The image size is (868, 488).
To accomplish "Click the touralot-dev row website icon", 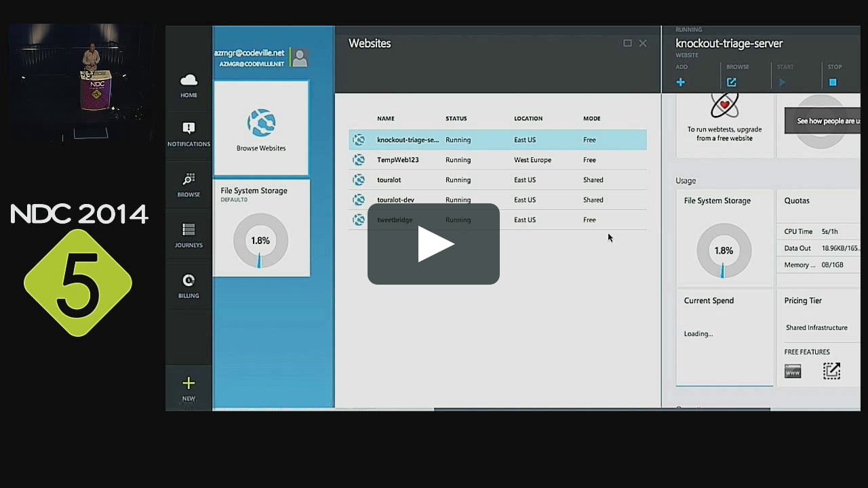I will [x=359, y=200].
